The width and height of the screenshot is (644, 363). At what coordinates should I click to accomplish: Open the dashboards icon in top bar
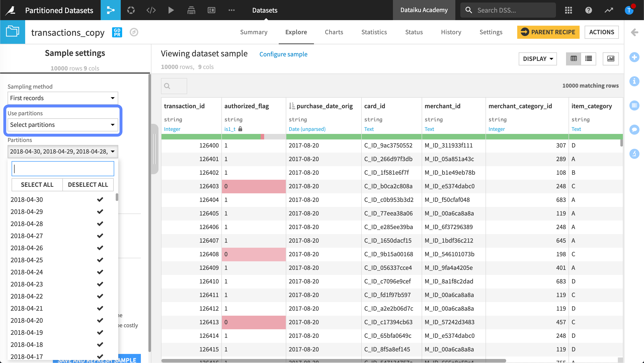tap(211, 10)
